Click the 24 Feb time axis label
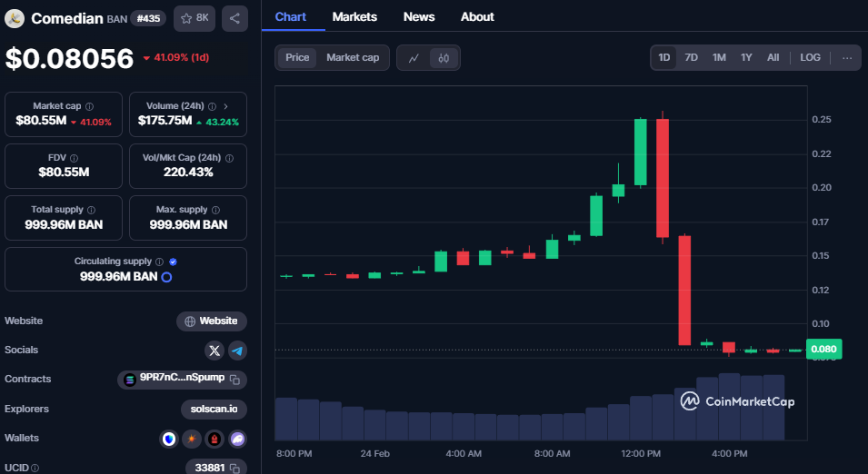 (374, 453)
